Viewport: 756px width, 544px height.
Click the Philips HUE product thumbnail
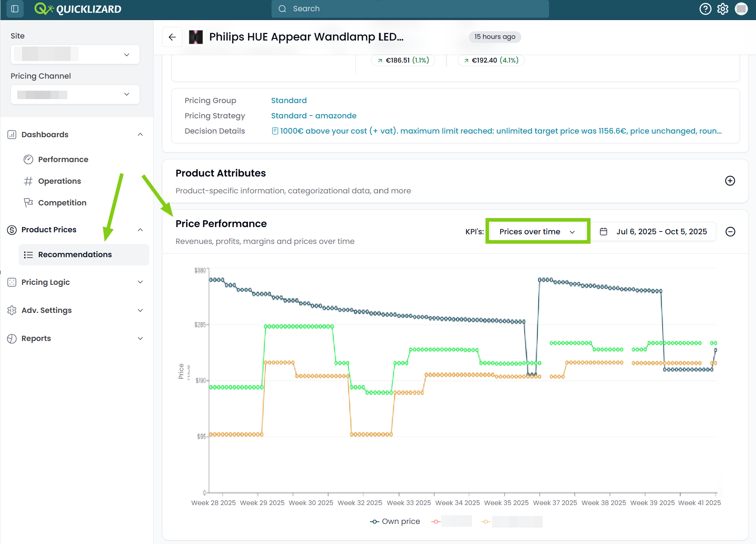click(196, 37)
